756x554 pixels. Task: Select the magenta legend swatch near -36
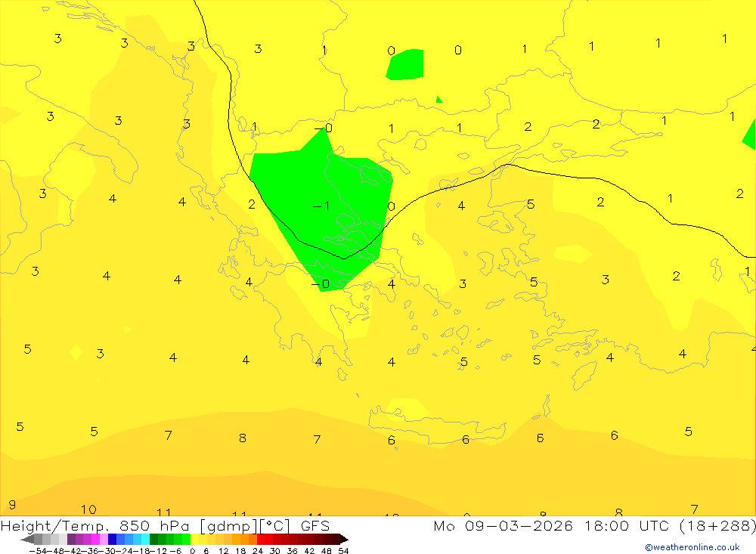pyautogui.click(x=95, y=540)
